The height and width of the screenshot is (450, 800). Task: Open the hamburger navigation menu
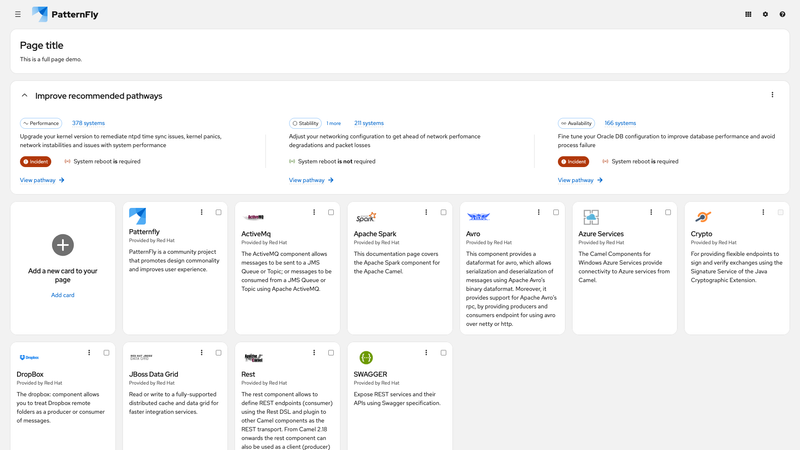18,14
